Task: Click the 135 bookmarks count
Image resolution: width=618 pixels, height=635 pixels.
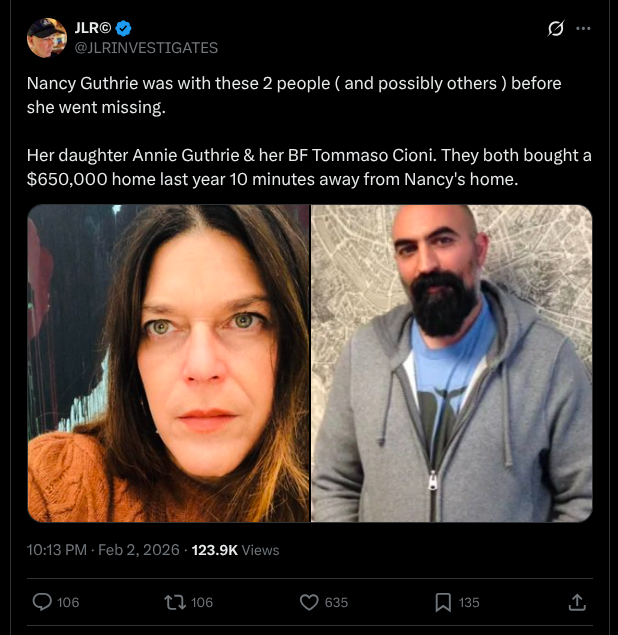Action: point(469,603)
